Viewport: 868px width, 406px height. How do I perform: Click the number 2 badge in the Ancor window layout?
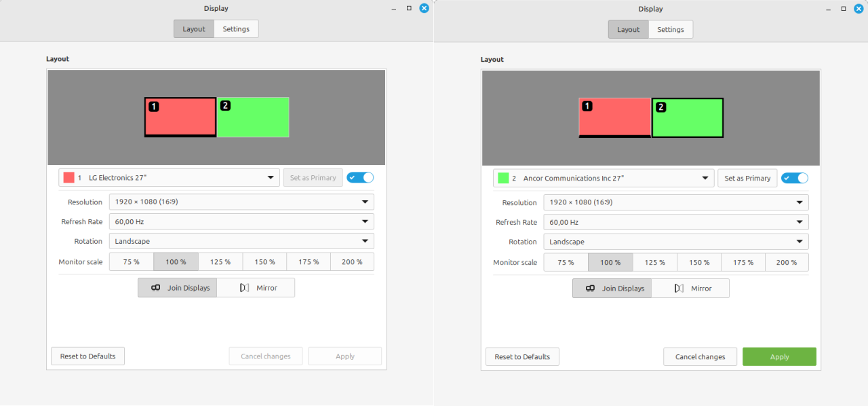coord(661,107)
